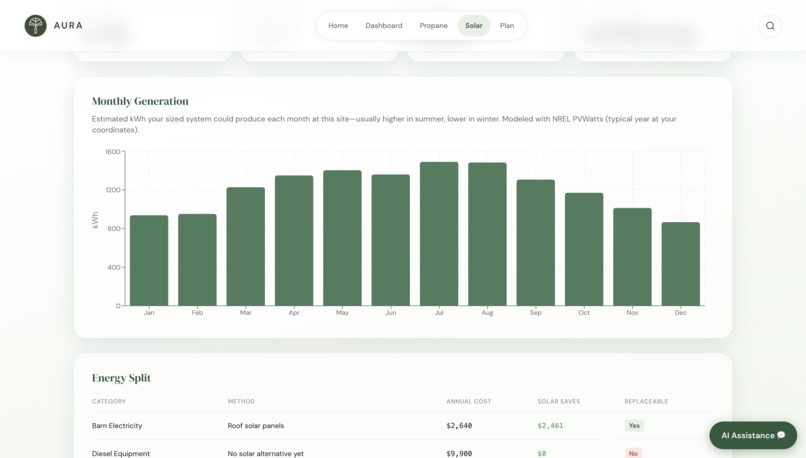Click the CATEGORY column header

(109, 401)
